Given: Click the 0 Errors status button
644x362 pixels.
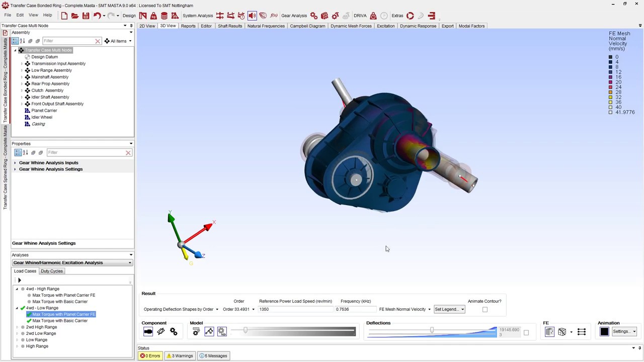Looking at the screenshot, I should [x=150, y=356].
